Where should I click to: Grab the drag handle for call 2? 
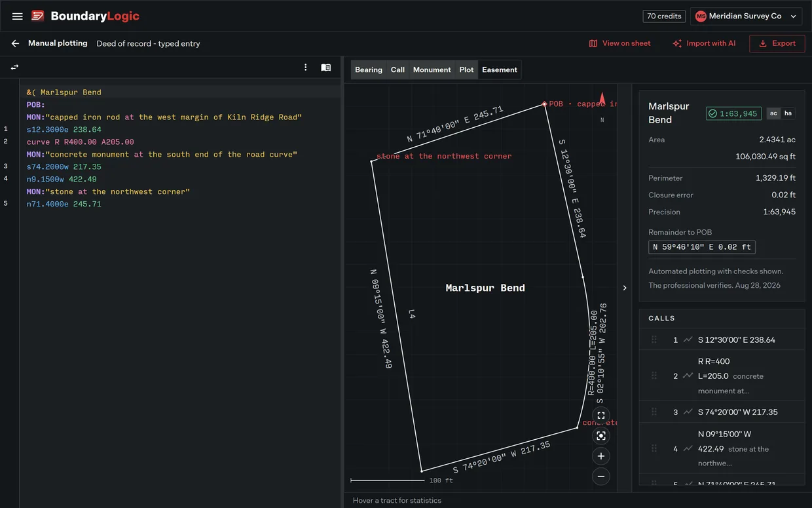[654, 376]
